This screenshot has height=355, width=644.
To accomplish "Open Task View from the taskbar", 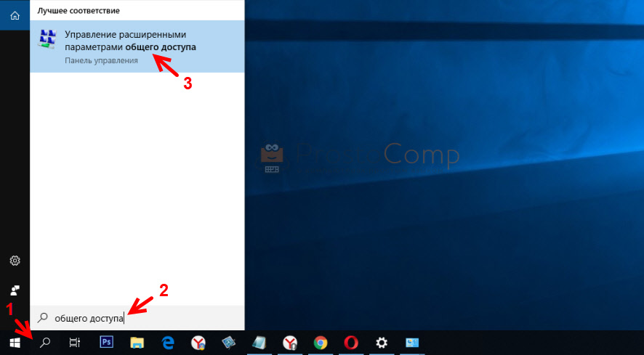I will click(75, 342).
